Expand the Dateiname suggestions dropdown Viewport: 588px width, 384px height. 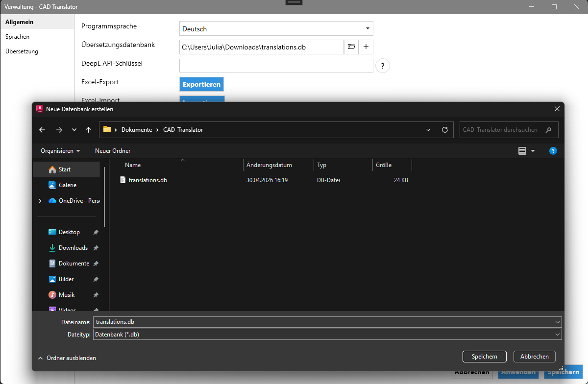pyautogui.click(x=558, y=322)
